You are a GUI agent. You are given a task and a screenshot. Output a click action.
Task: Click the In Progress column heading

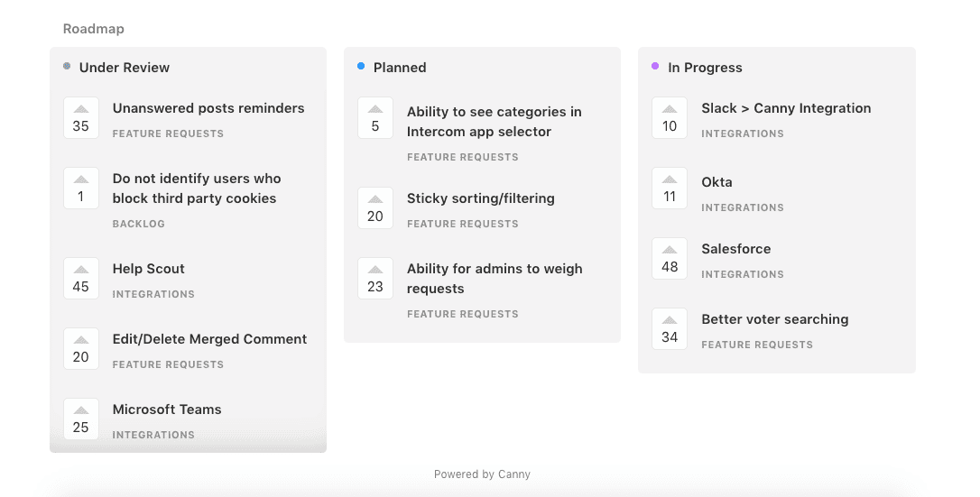point(705,68)
